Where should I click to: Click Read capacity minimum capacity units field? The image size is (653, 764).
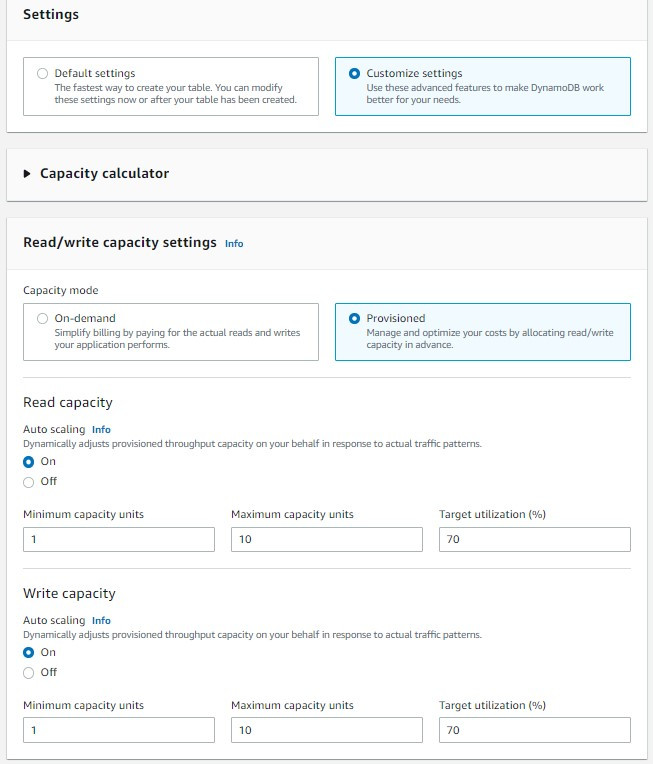coord(118,540)
